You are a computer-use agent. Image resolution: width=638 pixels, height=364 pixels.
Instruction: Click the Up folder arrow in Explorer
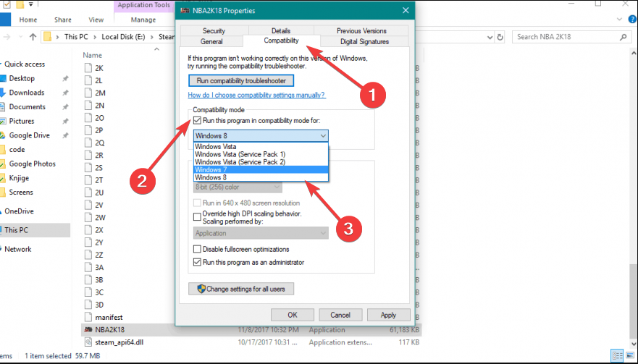click(x=33, y=37)
